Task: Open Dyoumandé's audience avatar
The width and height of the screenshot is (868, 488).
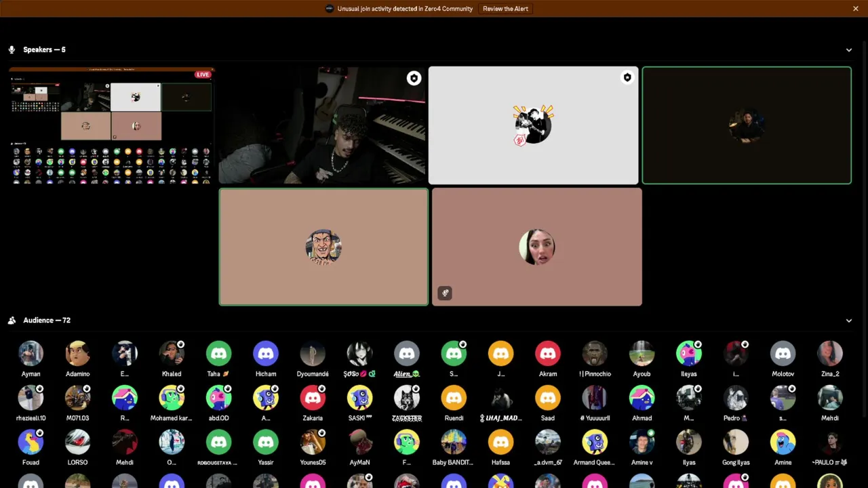Action: tap(313, 353)
